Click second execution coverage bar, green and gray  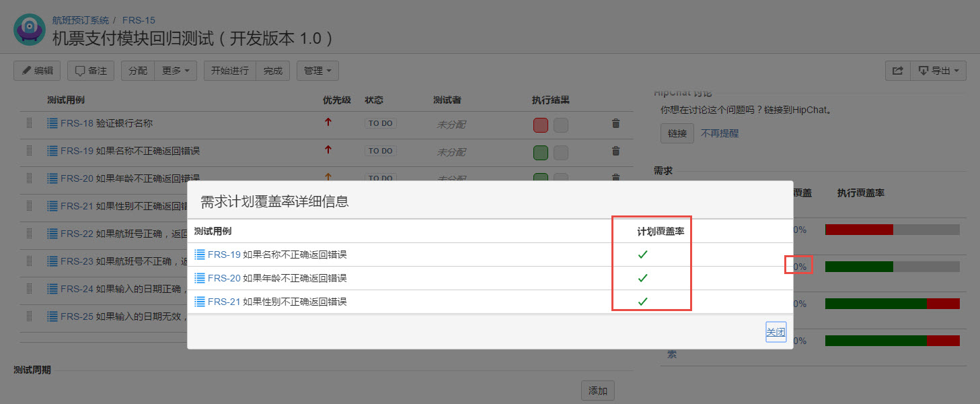893,267
